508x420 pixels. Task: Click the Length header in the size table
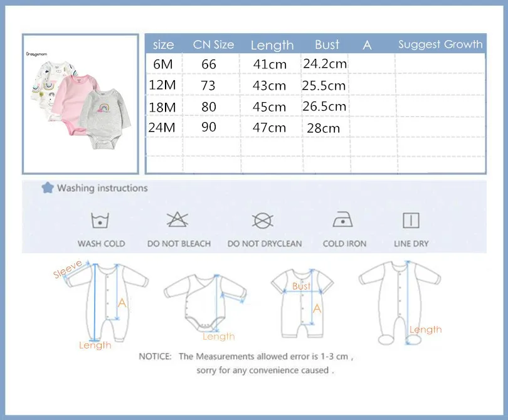272,45
